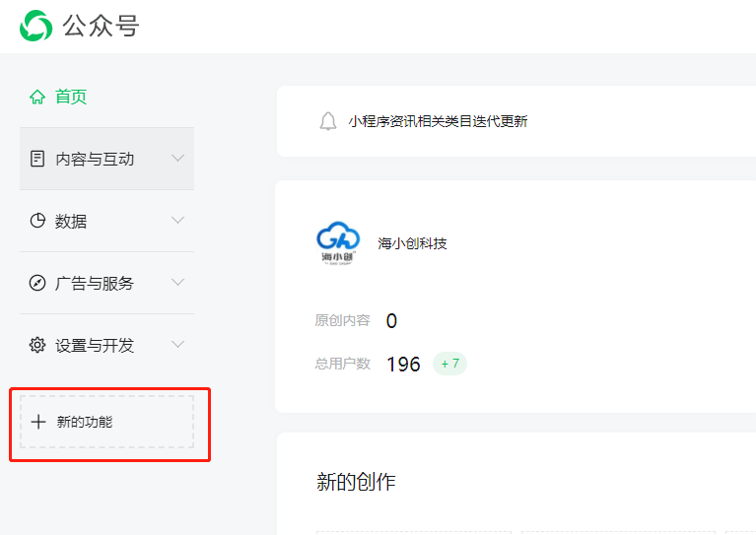Expand the 广告与服务 chevron arrow
Image resolution: width=756 pixels, height=535 pixels.
177,283
